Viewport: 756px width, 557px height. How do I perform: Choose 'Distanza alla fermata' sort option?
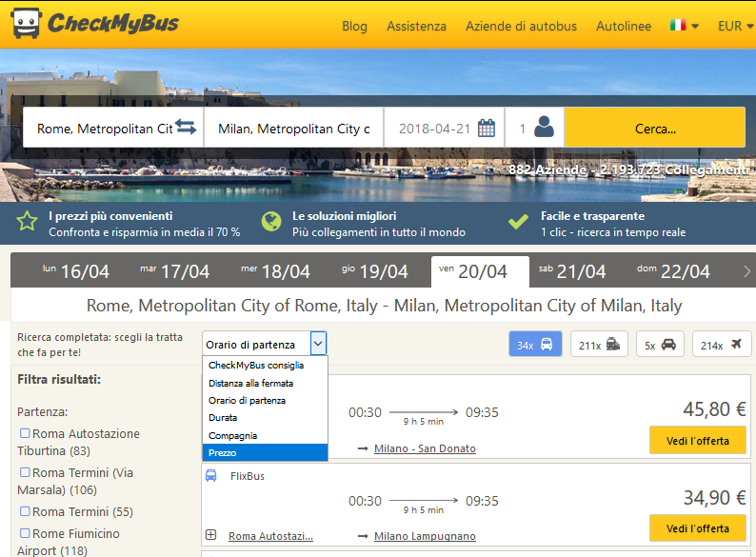[266, 383]
